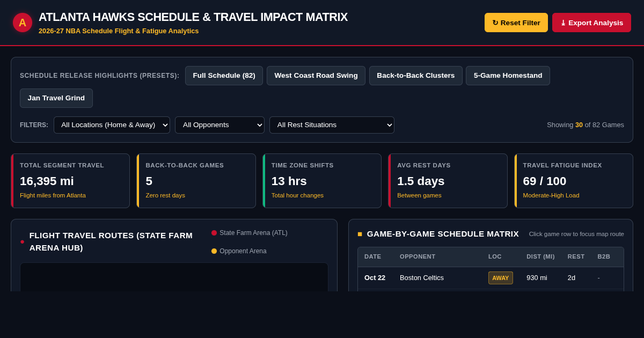This screenshot has height=338, width=644.
Task: Click the Atlanta Hawks 'A' logo
Action: (23, 23)
